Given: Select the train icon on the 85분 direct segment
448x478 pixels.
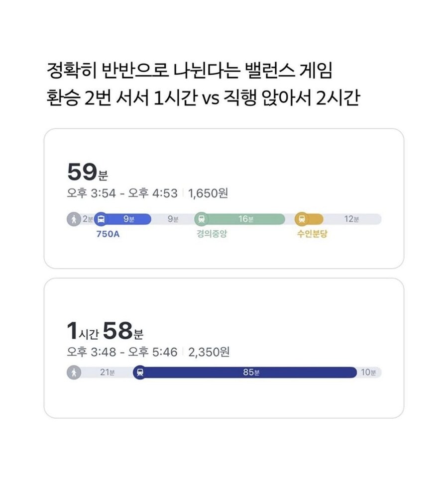Looking at the screenshot, I should point(141,371).
